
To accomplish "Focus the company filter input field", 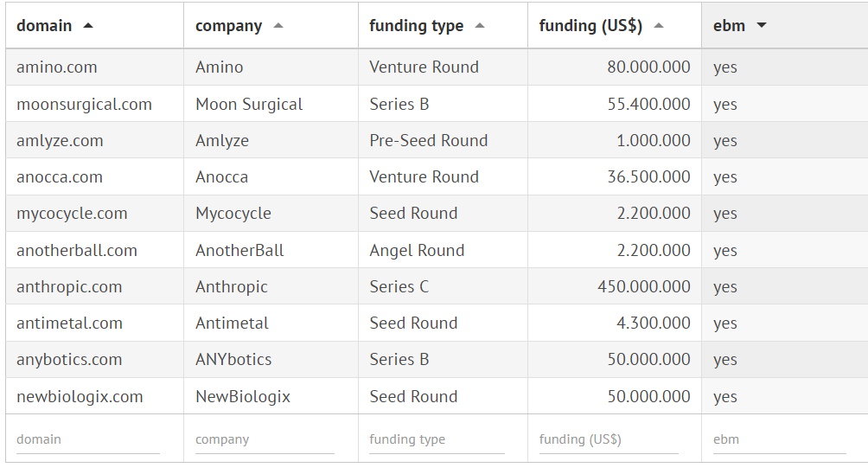I will (x=265, y=439).
